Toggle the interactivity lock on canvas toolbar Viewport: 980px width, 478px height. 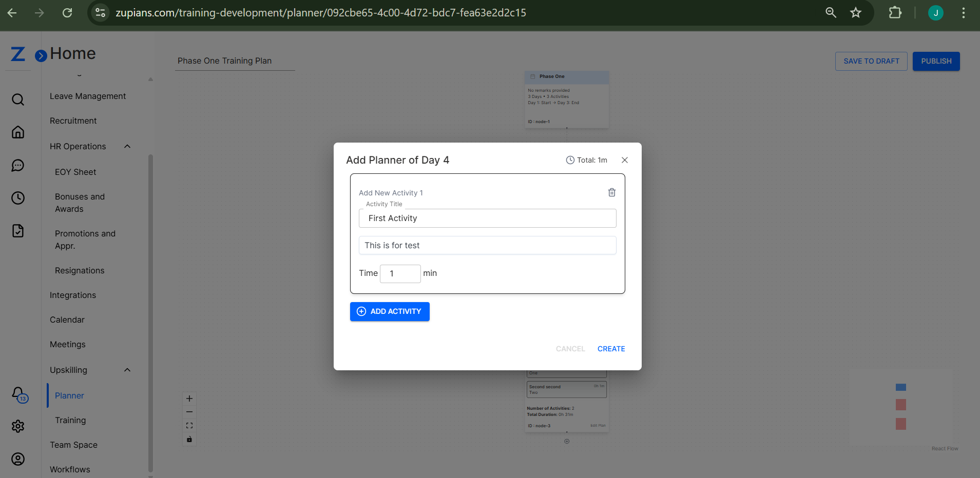coord(189,439)
